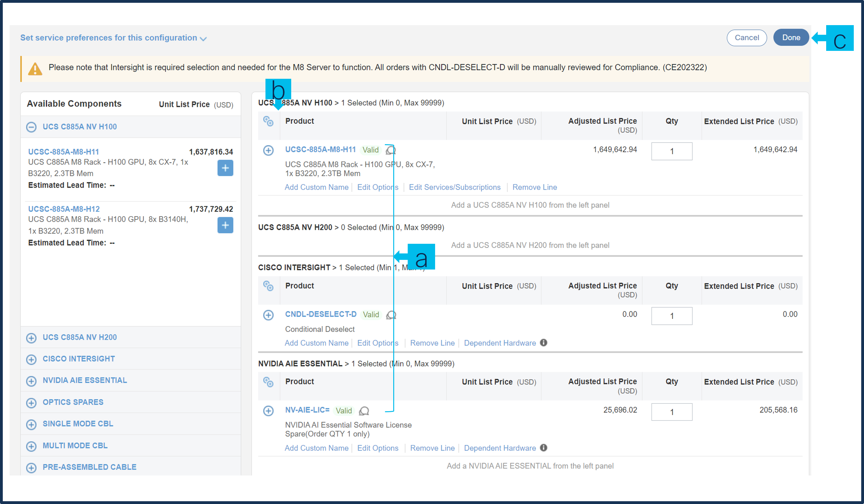This screenshot has width=864, height=504.
Task: Click the 'Conditional Deselect' description text
Action: (320, 329)
